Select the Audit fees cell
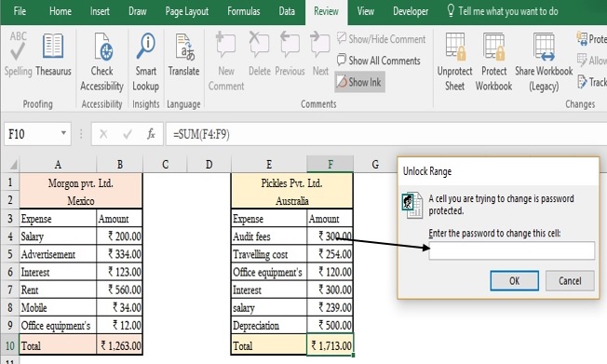 tap(269, 236)
